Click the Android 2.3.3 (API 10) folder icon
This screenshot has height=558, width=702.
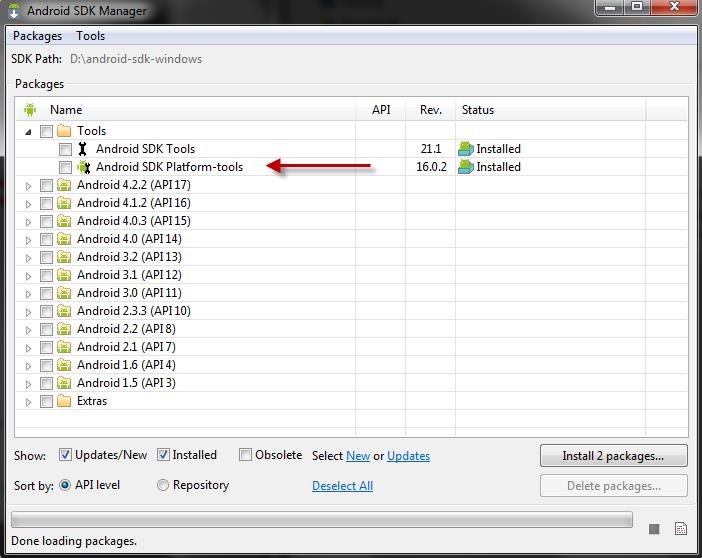[x=64, y=311]
